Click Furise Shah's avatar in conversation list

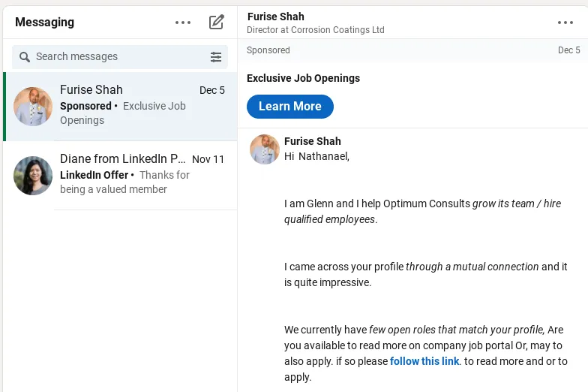(33, 107)
